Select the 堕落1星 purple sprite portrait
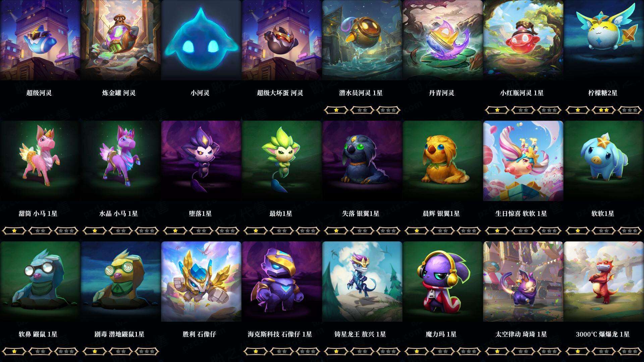Screen dimensions: 644x362 tap(201, 161)
